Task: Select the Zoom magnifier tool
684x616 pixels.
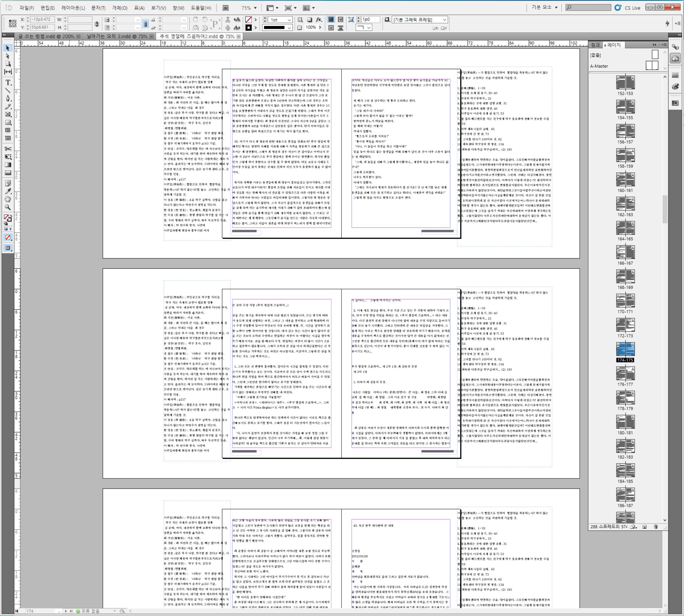Action: coord(8,207)
